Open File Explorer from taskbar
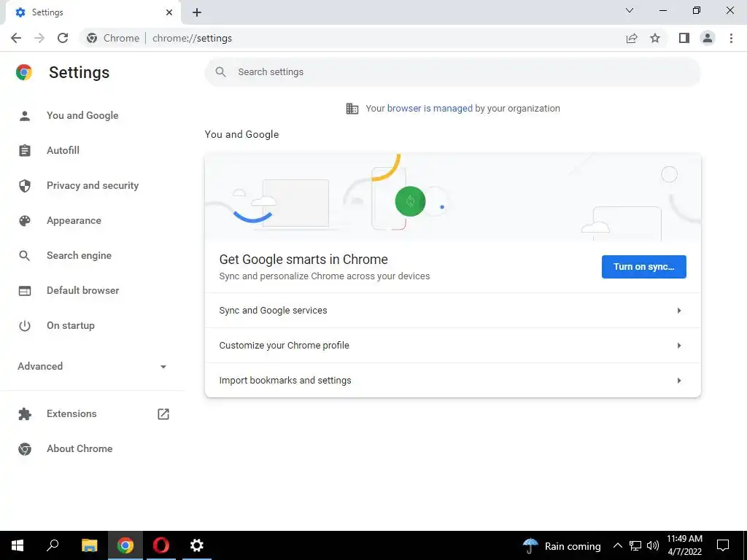This screenshot has height=560, width=747. pos(89,545)
